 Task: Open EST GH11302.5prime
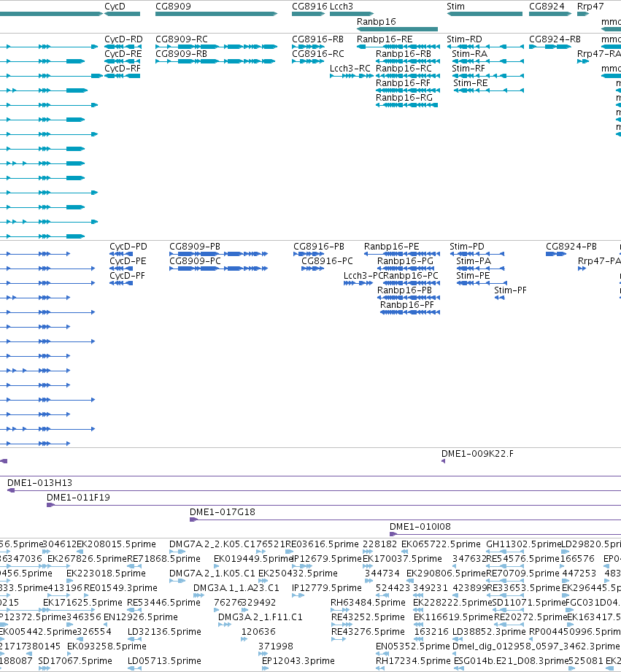pyautogui.click(x=523, y=544)
